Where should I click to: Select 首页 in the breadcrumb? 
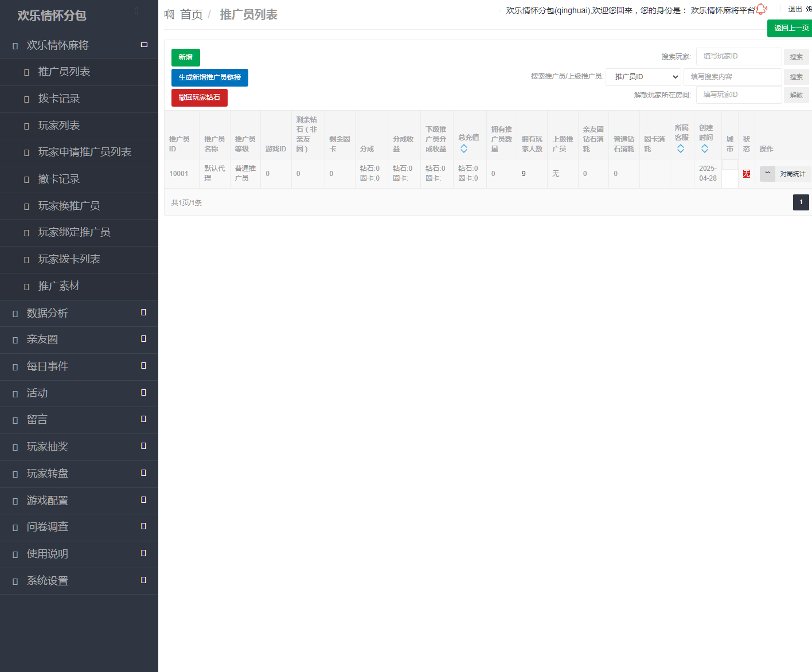(190, 14)
